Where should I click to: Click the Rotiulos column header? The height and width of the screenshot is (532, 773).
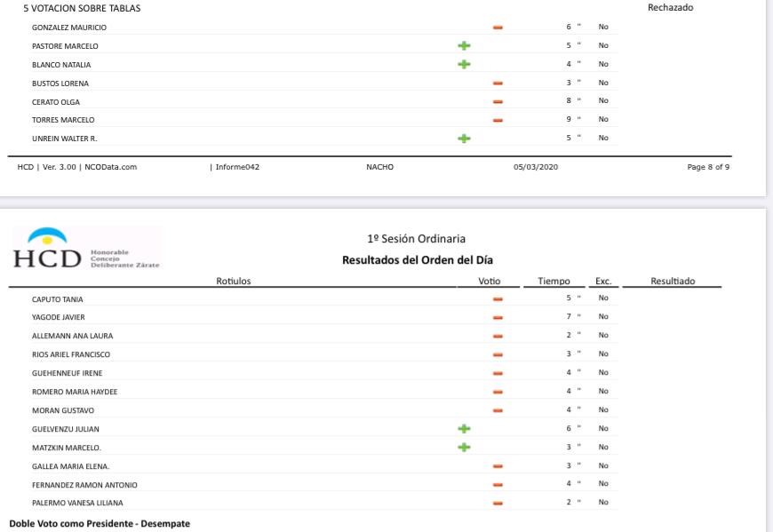[234, 282]
